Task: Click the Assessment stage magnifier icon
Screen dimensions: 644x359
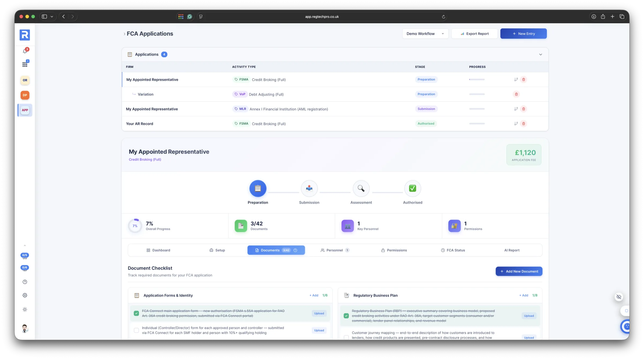Action: click(361, 188)
